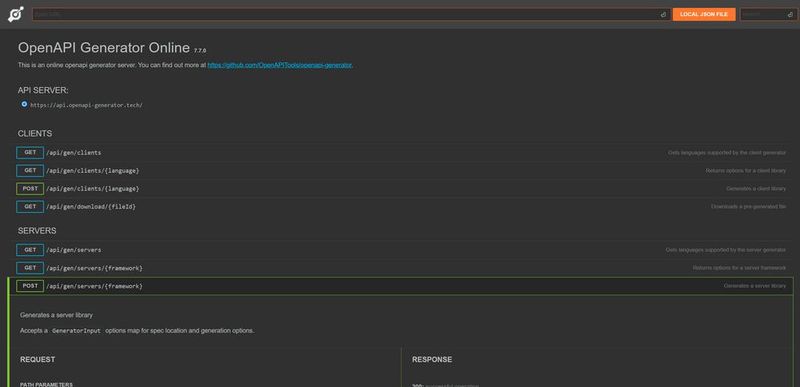Click the SERVERS section heading
The image size is (800, 387).
pos(37,231)
